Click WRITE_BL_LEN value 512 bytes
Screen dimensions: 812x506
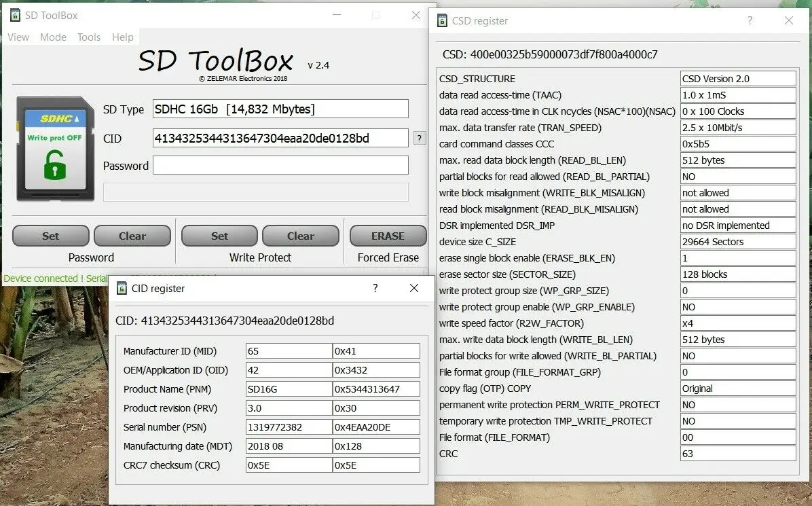click(738, 340)
